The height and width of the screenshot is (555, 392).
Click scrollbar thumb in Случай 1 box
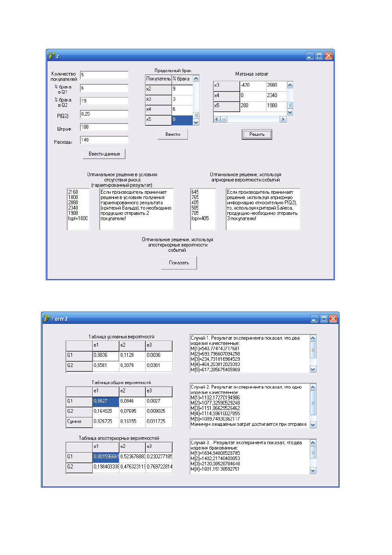(x=313, y=349)
